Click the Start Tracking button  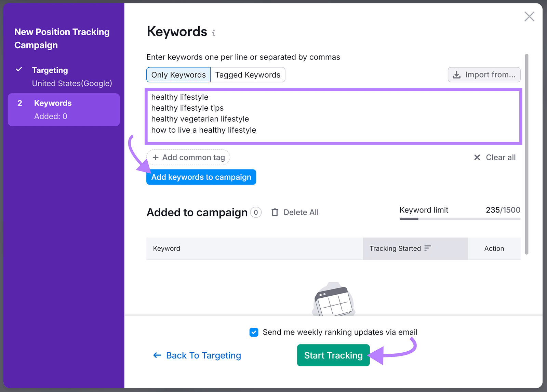[333, 355]
